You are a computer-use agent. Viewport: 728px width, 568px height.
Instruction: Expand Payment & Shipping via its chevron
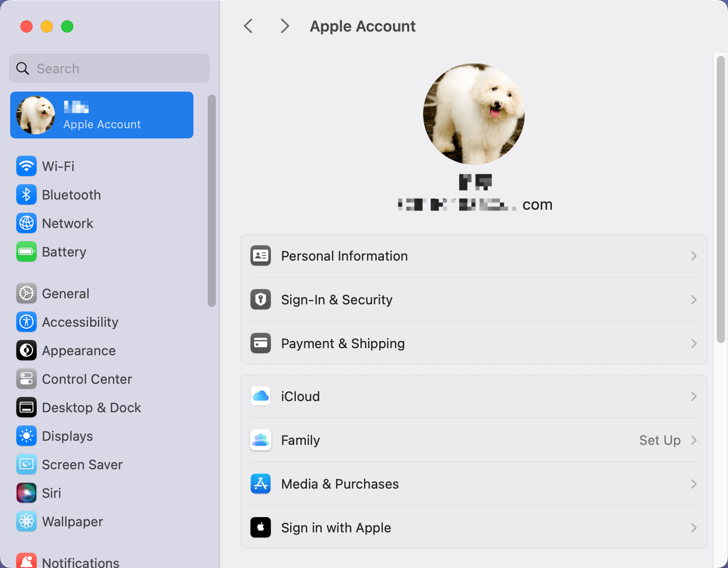click(693, 344)
